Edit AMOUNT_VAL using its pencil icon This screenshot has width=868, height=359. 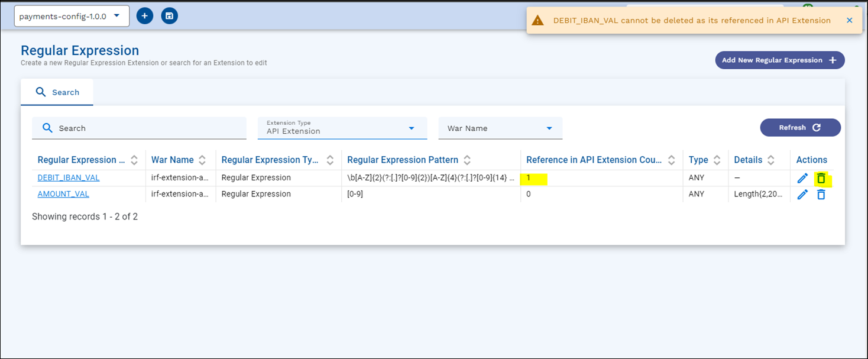(802, 194)
